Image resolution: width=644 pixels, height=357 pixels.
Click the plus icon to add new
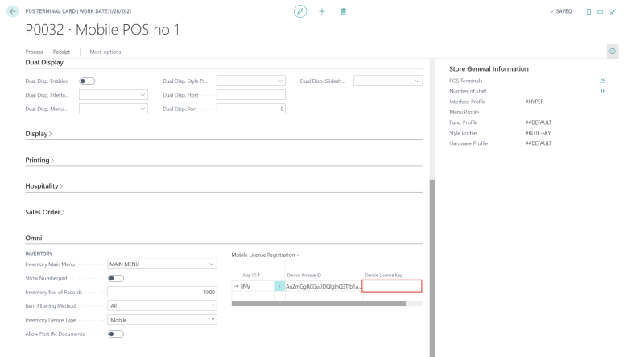tap(322, 11)
